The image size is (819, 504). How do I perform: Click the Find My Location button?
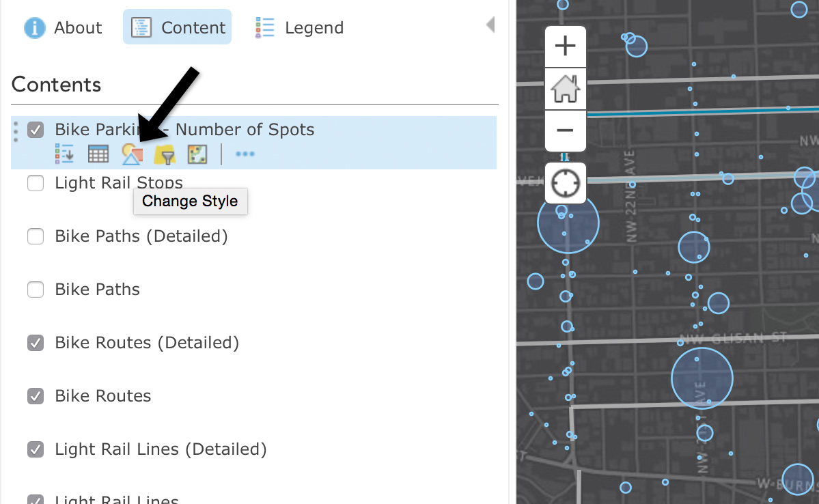(565, 184)
